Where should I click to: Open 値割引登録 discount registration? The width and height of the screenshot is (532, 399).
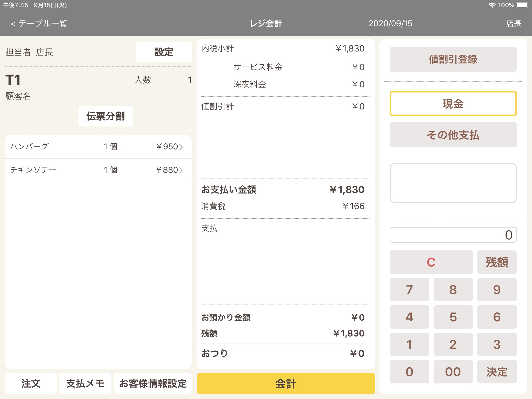coord(453,59)
